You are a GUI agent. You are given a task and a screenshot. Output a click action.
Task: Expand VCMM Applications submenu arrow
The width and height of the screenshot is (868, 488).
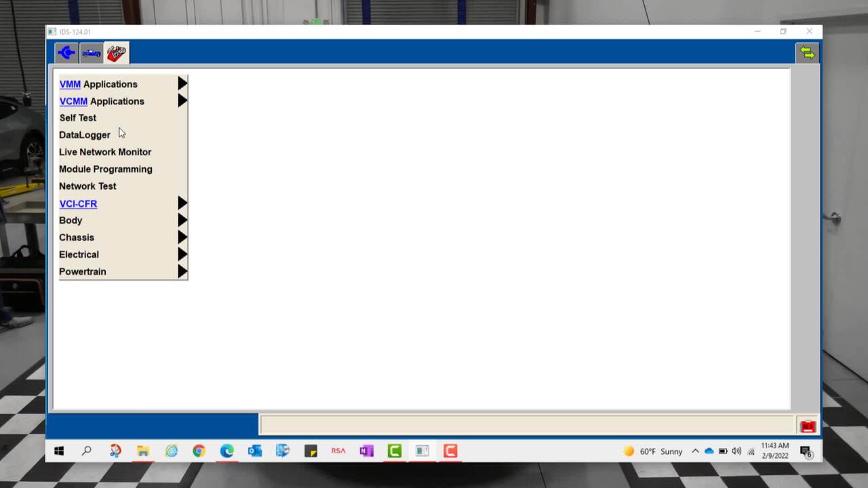pos(182,100)
